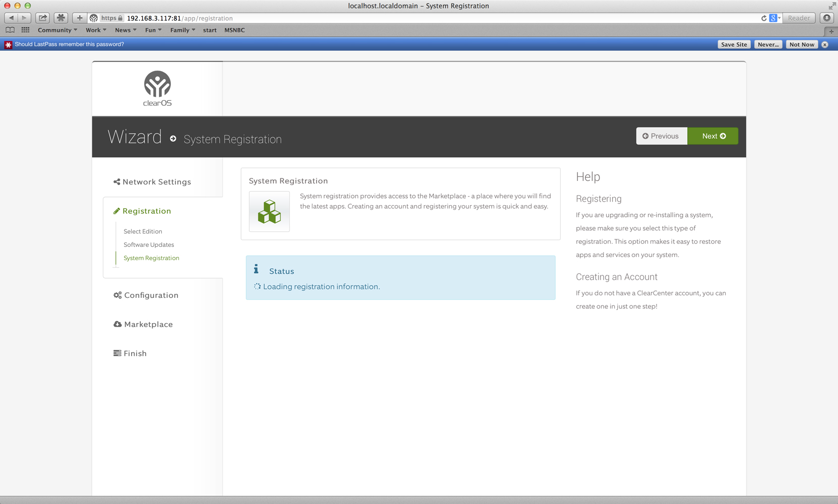Click the clearOS logo

click(157, 89)
